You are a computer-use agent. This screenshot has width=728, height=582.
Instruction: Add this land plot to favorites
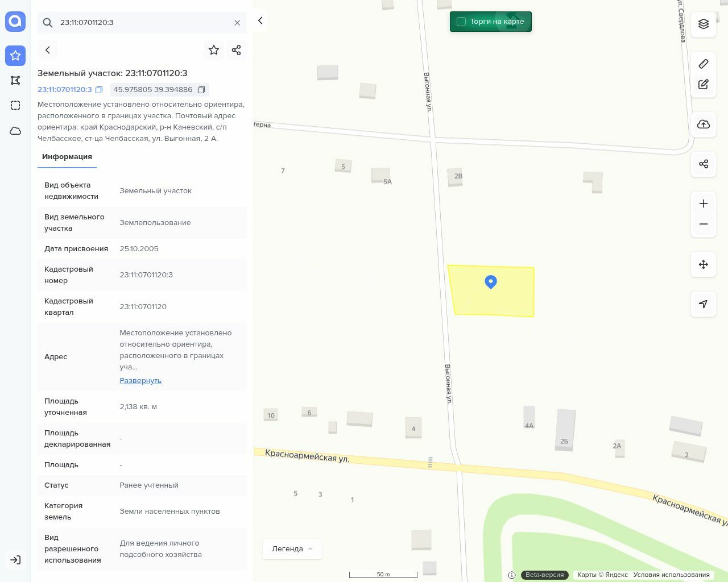pos(214,50)
